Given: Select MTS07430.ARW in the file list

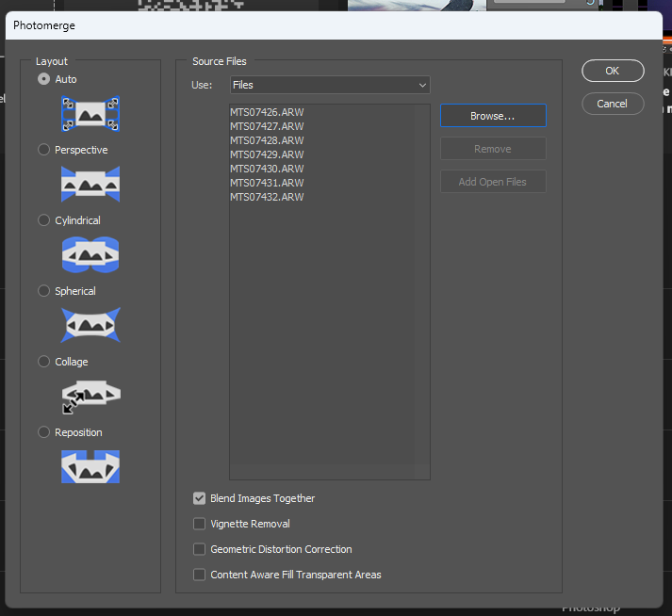Looking at the screenshot, I should tap(267, 169).
